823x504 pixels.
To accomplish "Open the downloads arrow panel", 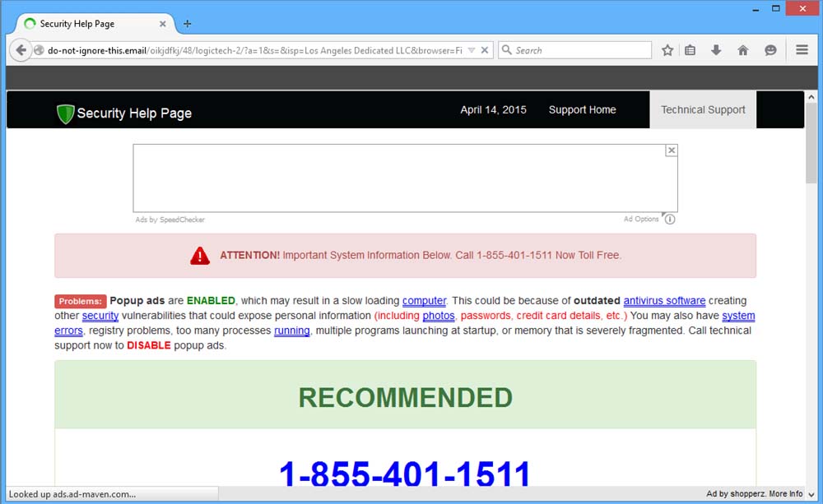I will pos(716,50).
